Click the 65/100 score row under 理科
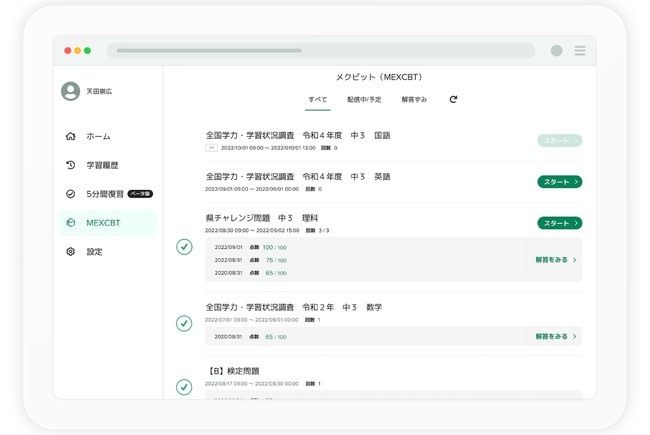650x435 pixels. tap(250, 273)
